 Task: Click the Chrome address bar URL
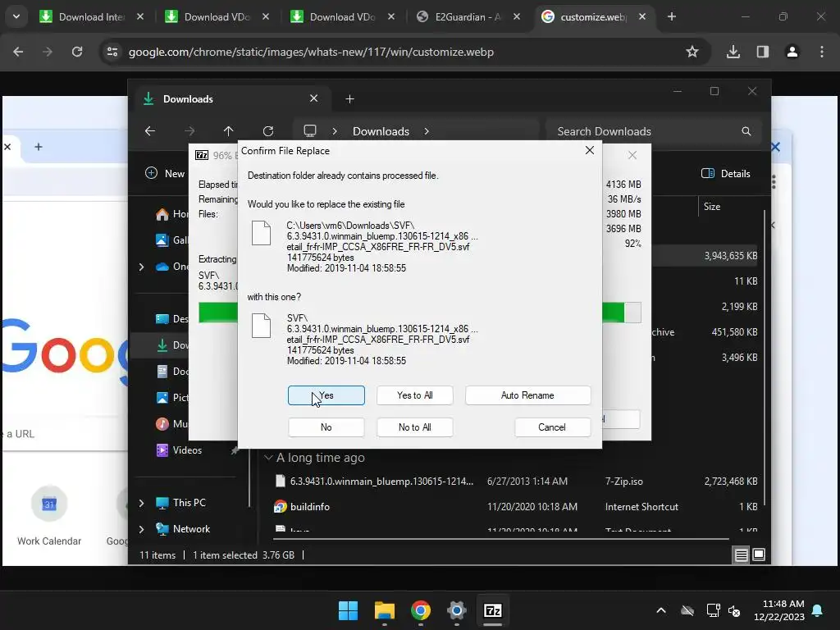(311, 52)
